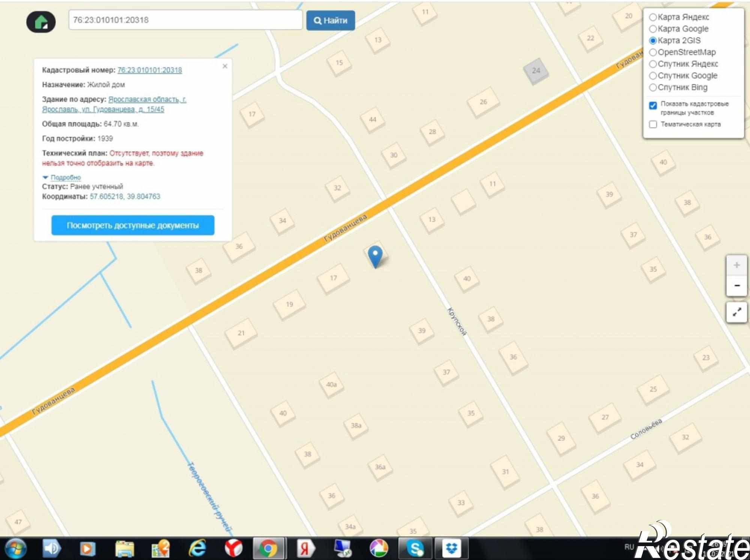
Task: Select Спутник Bing satellite layer
Action: pyautogui.click(x=653, y=87)
